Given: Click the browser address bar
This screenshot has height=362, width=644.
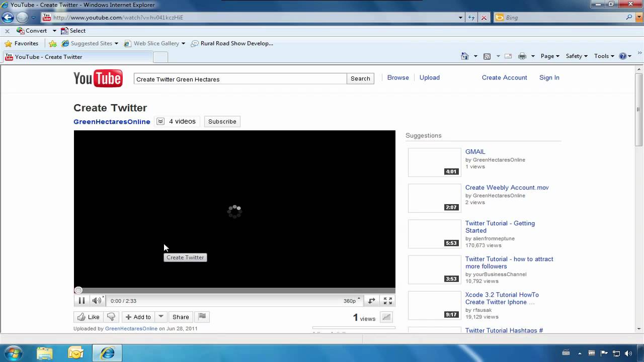Looking at the screenshot, I should 249,18.
